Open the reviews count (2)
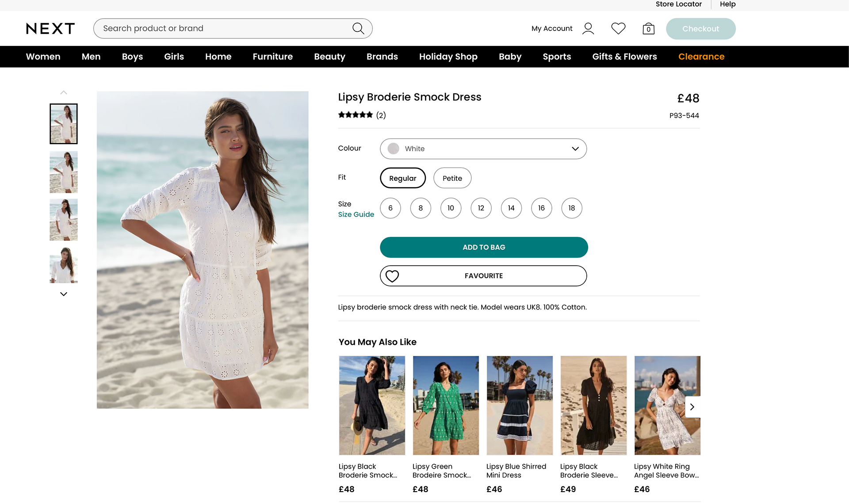This screenshot has height=504, width=849. point(381,115)
